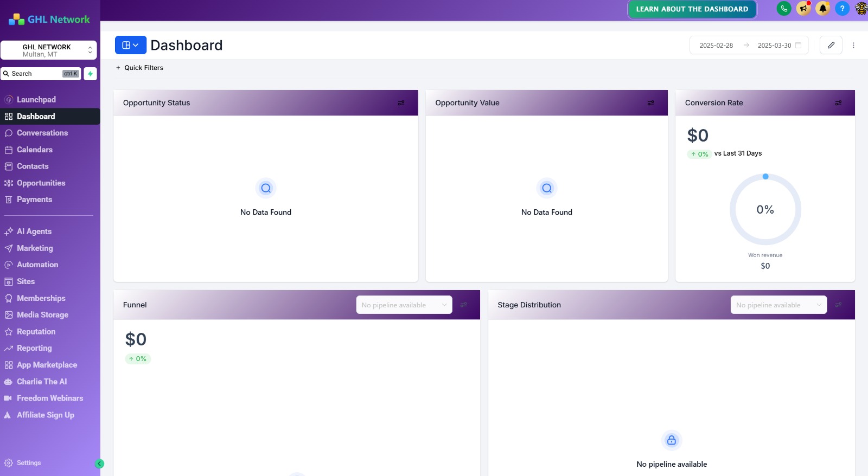Screen dimensions: 868x476
Task: Open the notifications bell icon
Action: [x=823, y=9]
